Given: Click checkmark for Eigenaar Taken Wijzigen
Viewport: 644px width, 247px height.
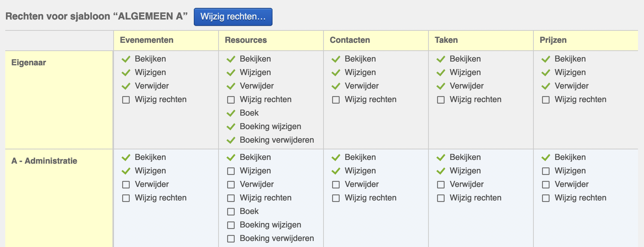Looking at the screenshot, I should tap(441, 72).
